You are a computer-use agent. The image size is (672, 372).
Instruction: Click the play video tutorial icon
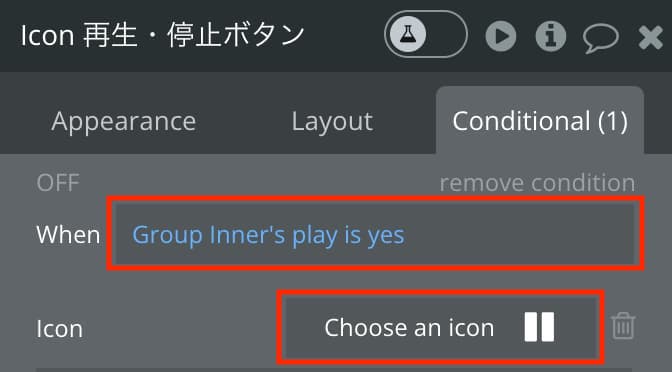(501, 36)
